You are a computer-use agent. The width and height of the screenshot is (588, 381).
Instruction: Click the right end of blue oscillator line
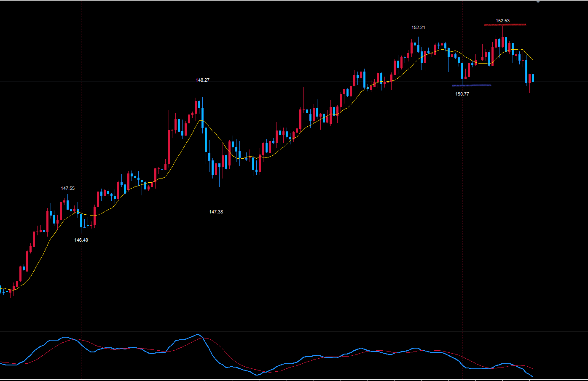(x=532, y=376)
